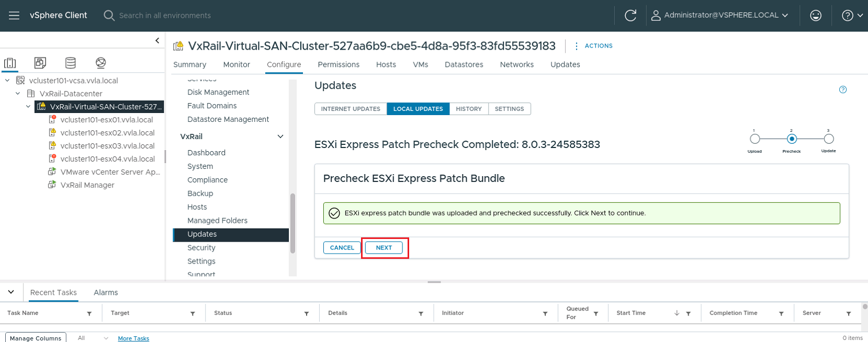The width and height of the screenshot is (868, 342).
Task: Collapse the left navigation pane
Action: click(157, 40)
